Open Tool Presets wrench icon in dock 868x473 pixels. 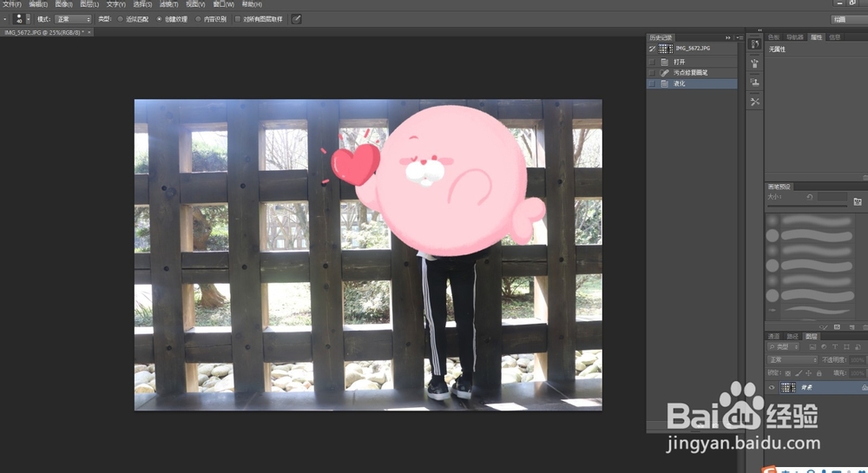[754, 102]
